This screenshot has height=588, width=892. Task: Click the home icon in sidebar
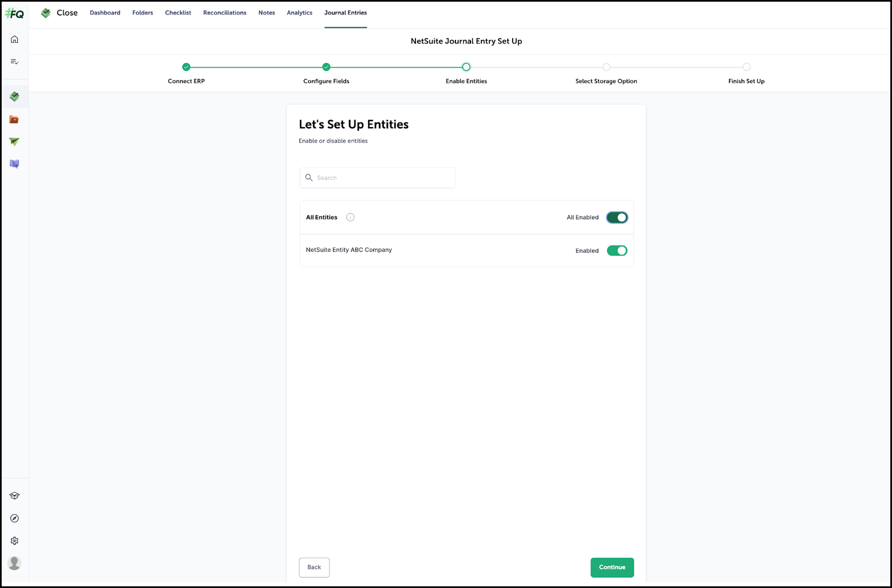point(14,39)
